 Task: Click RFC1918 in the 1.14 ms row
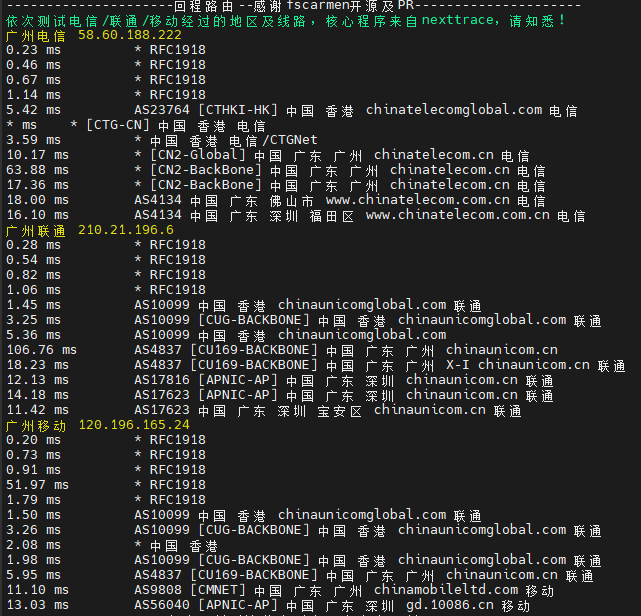tap(178, 95)
